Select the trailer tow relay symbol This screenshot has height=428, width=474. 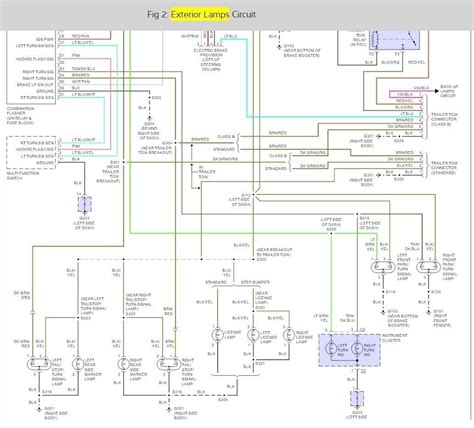[x=394, y=40]
